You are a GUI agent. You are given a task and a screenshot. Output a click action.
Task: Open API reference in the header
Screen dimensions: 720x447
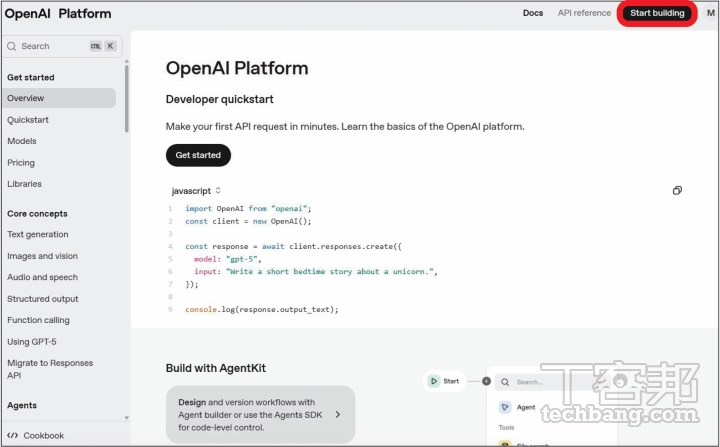[584, 13]
